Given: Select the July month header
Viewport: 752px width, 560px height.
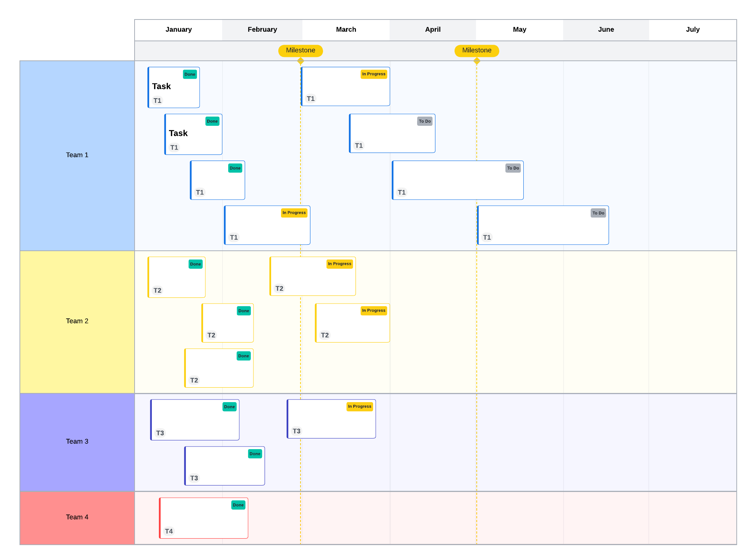Looking at the screenshot, I should coord(692,30).
